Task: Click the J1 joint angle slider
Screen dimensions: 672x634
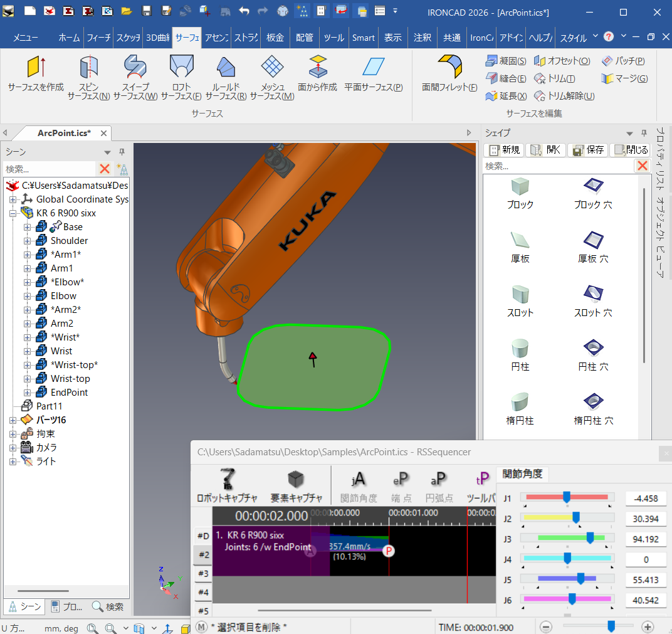Action: tap(567, 497)
